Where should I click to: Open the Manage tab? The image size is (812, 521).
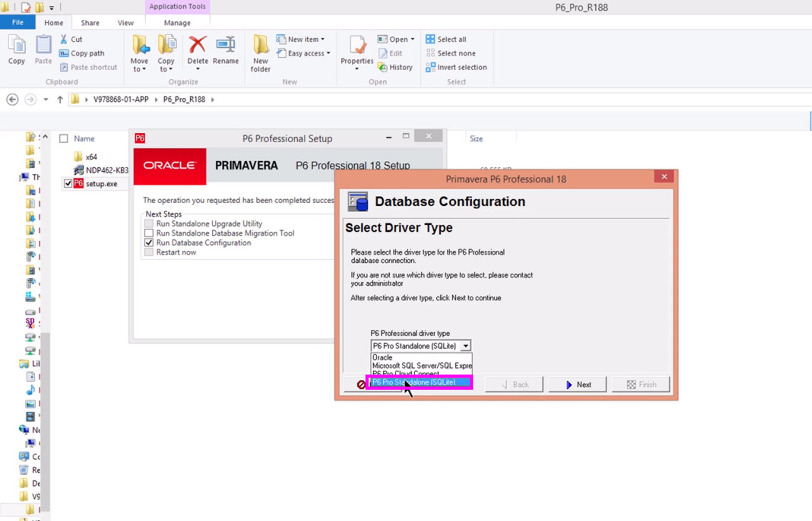[x=177, y=23]
